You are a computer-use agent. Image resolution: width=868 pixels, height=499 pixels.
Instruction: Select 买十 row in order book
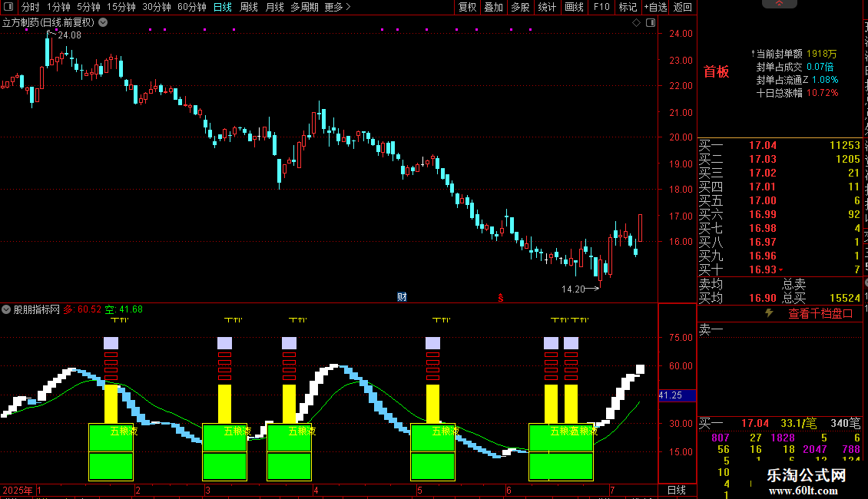click(x=780, y=270)
